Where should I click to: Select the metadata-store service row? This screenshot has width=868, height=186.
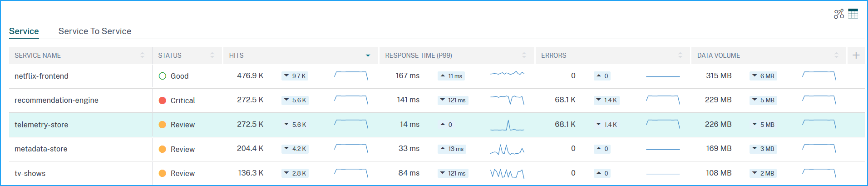click(x=41, y=149)
